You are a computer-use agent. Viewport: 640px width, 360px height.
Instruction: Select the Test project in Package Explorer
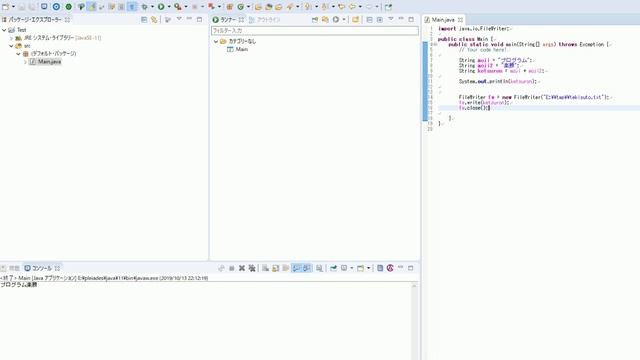click(x=21, y=30)
